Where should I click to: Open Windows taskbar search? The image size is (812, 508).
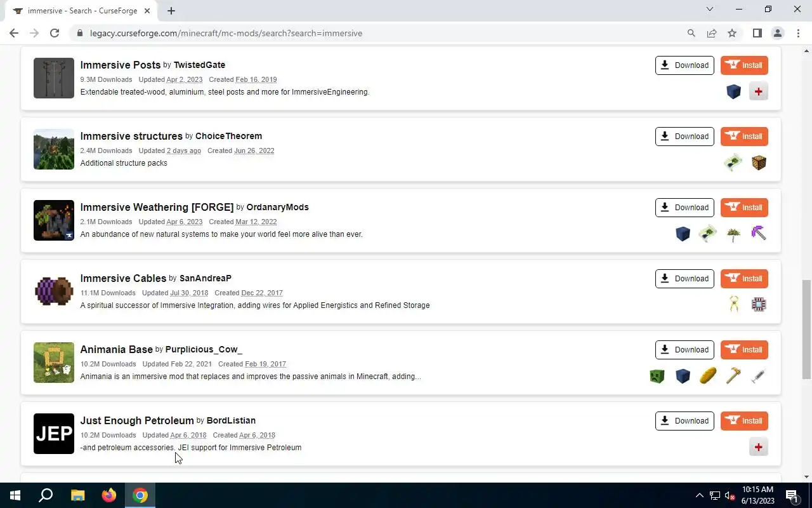(x=46, y=495)
